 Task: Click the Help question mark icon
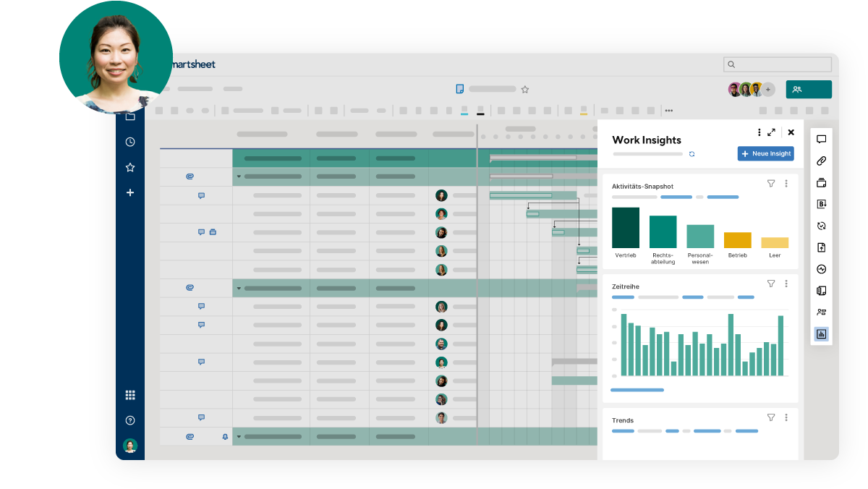click(130, 420)
